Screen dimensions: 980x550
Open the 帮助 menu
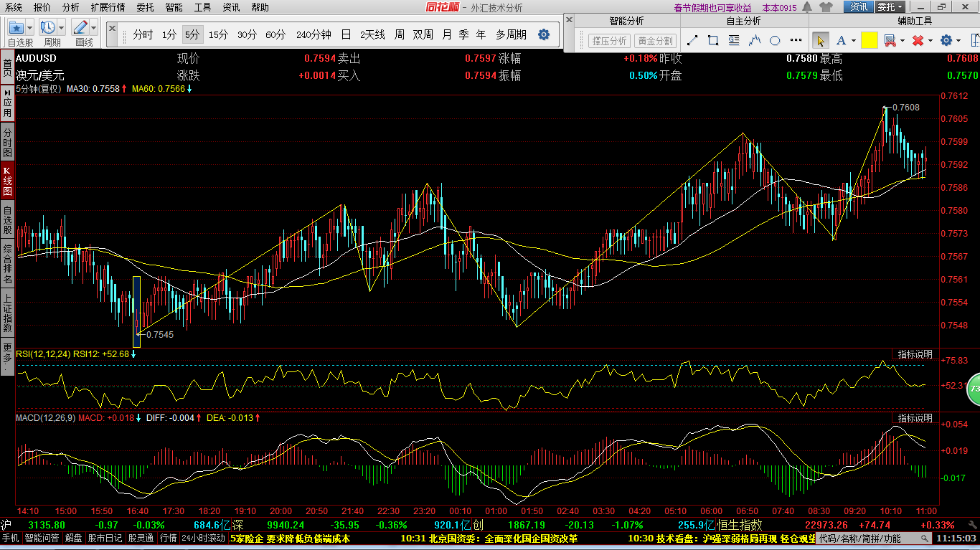click(x=260, y=7)
